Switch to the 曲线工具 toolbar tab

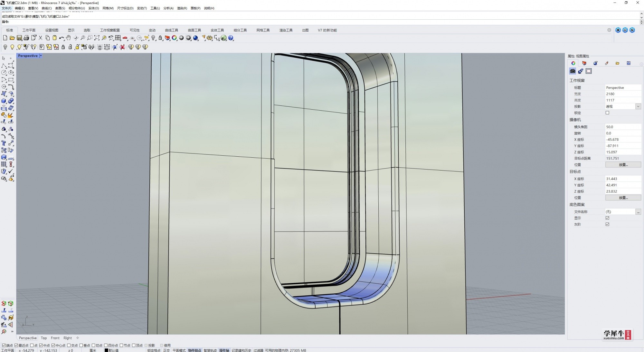pos(171,30)
